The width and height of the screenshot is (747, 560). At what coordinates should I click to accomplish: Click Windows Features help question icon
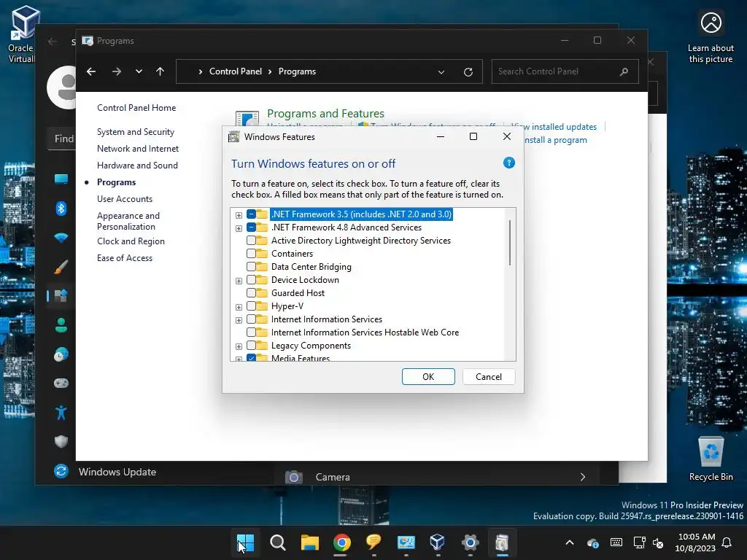click(x=508, y=163)
